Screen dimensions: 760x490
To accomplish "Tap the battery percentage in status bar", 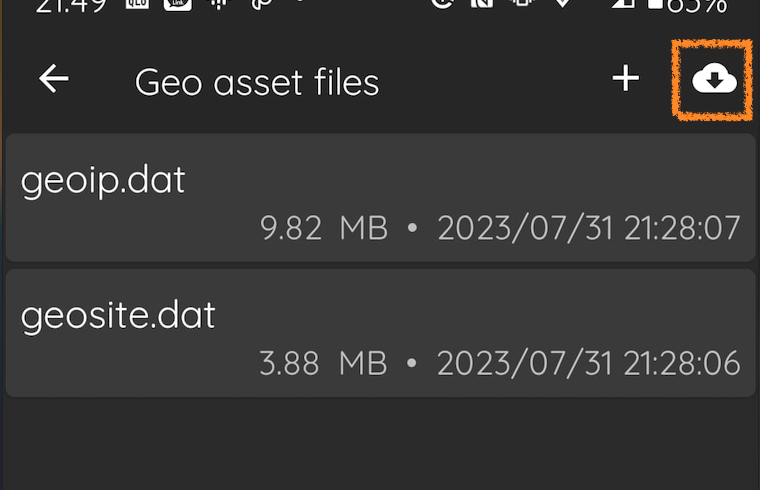I will coord(697,6).
